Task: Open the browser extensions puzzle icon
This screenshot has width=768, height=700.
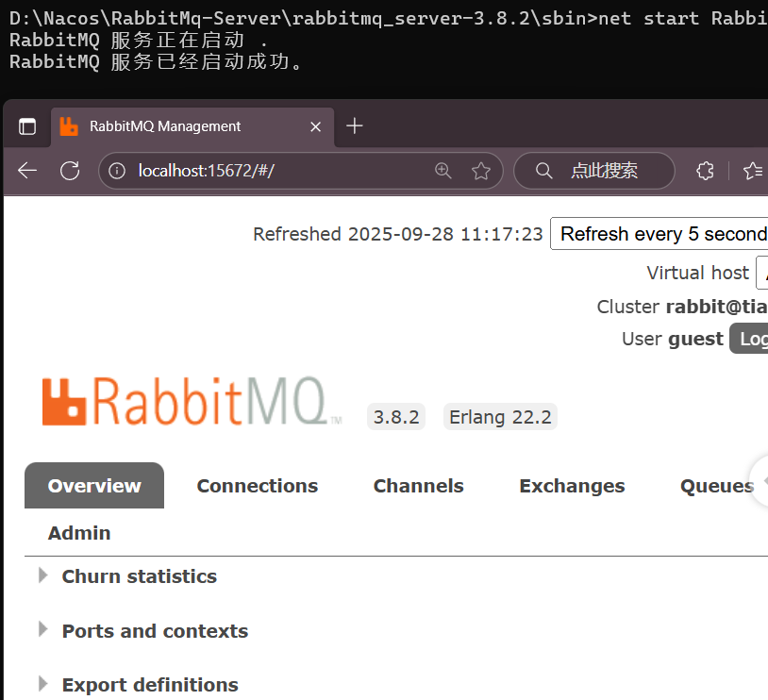Action: pyautogui.click(x=706, y=171)
